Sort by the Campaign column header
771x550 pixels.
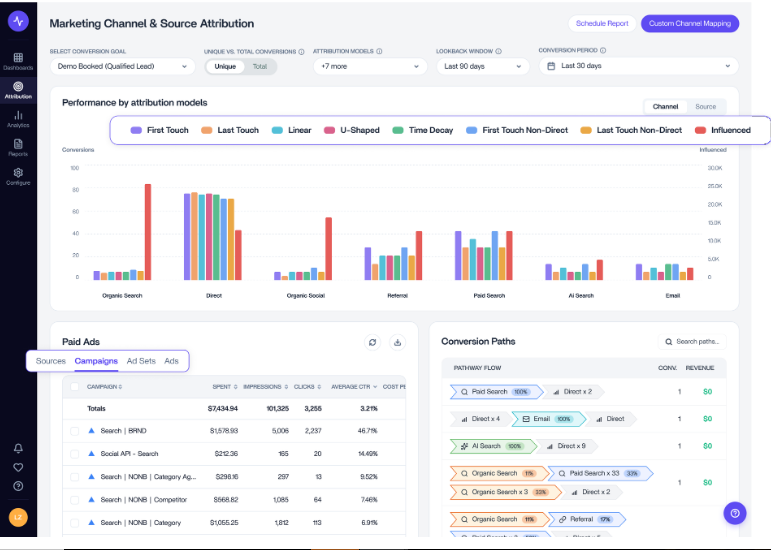(x=104, y=387)
